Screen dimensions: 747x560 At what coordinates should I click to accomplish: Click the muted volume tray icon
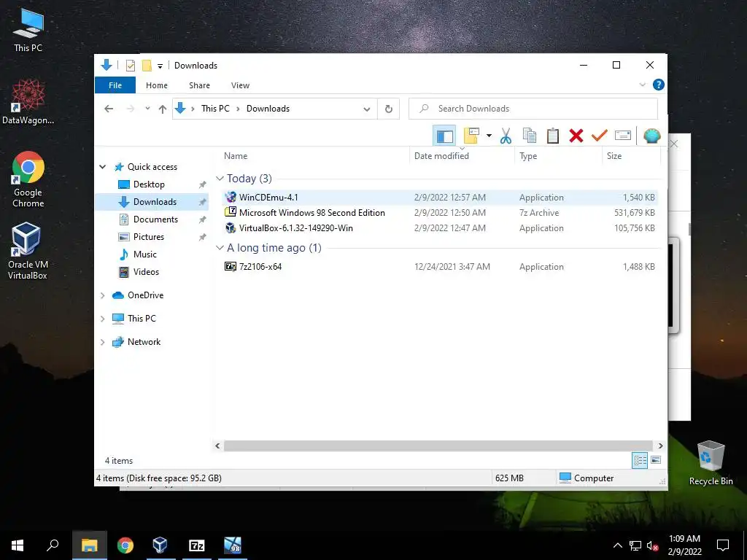[x=653, y=545]
